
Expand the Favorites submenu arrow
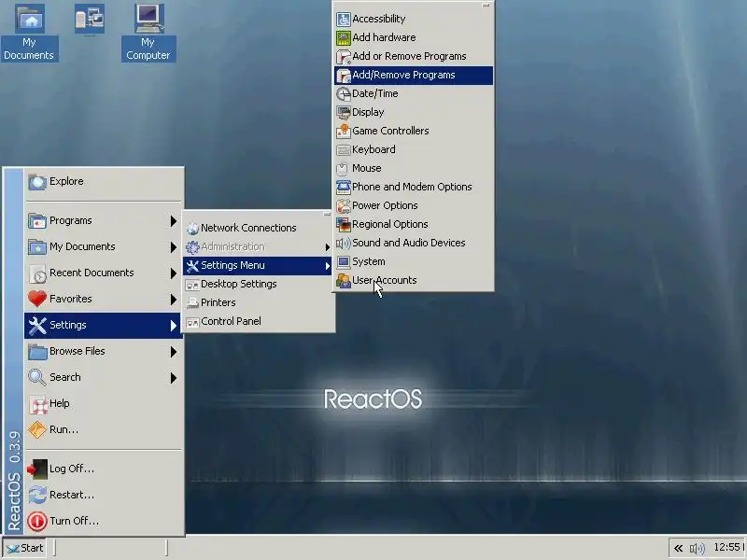click(x=173, y=300)
